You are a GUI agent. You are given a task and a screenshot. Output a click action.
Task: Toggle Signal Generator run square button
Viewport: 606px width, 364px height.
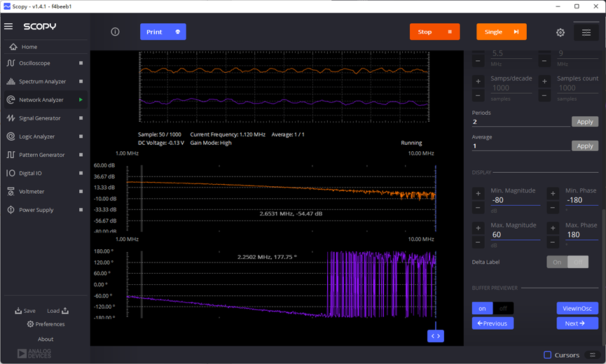pos(81,118)
